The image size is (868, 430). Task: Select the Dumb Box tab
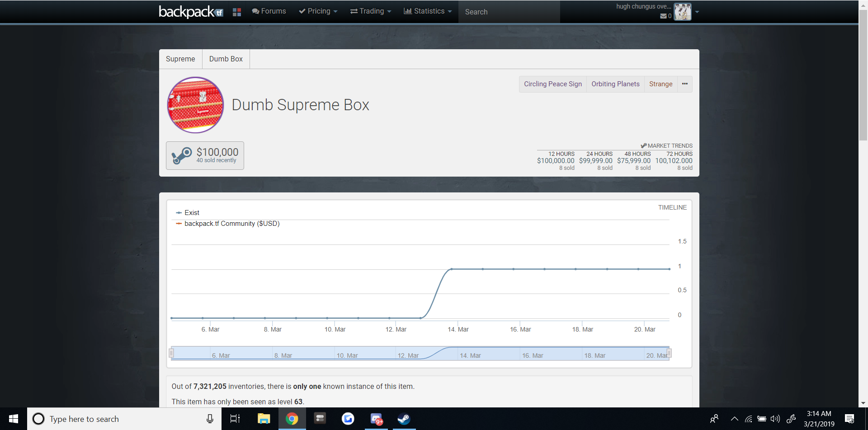click(x=226, y=59)
